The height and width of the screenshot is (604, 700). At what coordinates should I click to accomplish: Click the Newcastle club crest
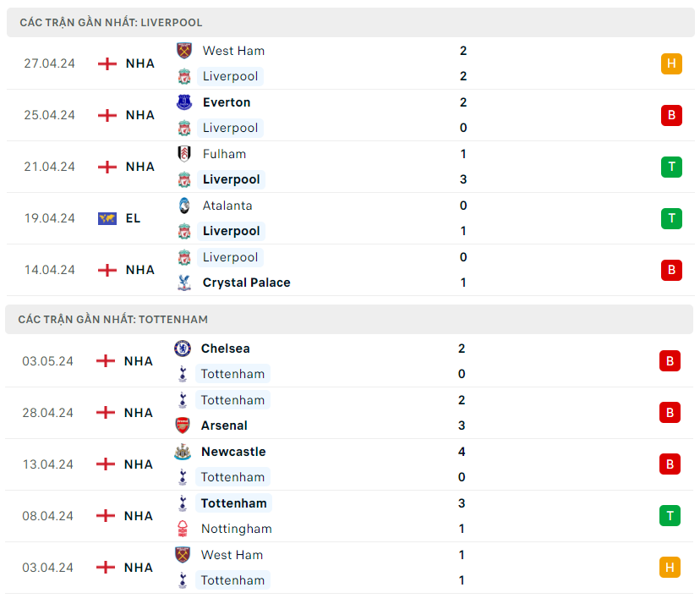(x=182, y=452)
